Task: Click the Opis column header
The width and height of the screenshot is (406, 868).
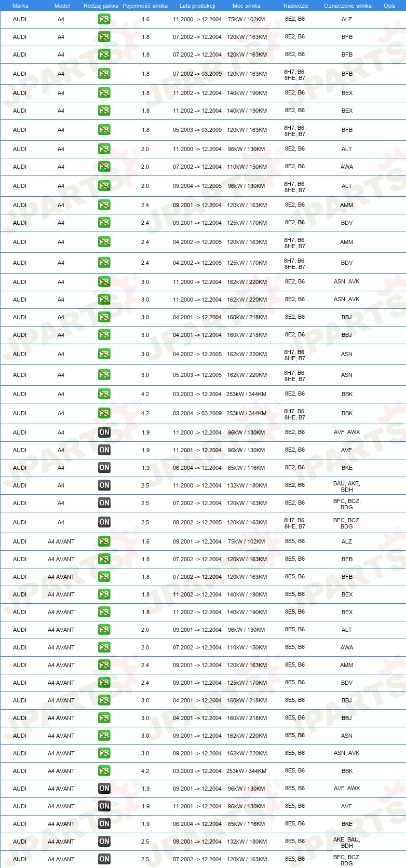Action: coord(389,6)
